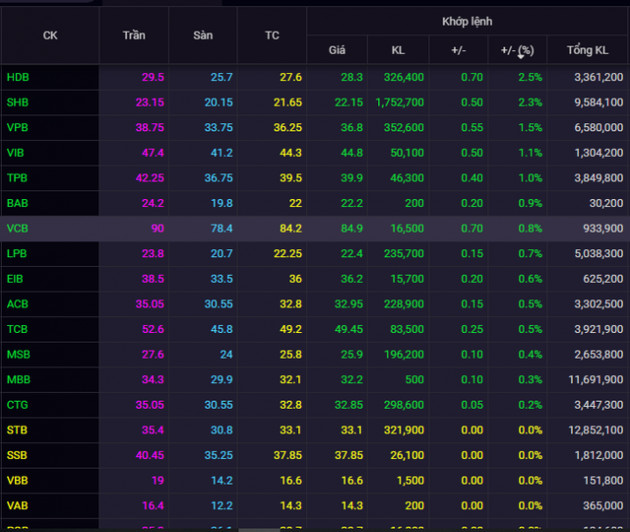Open the STB stock symbol
630x532 pixels.
[17, 430]
